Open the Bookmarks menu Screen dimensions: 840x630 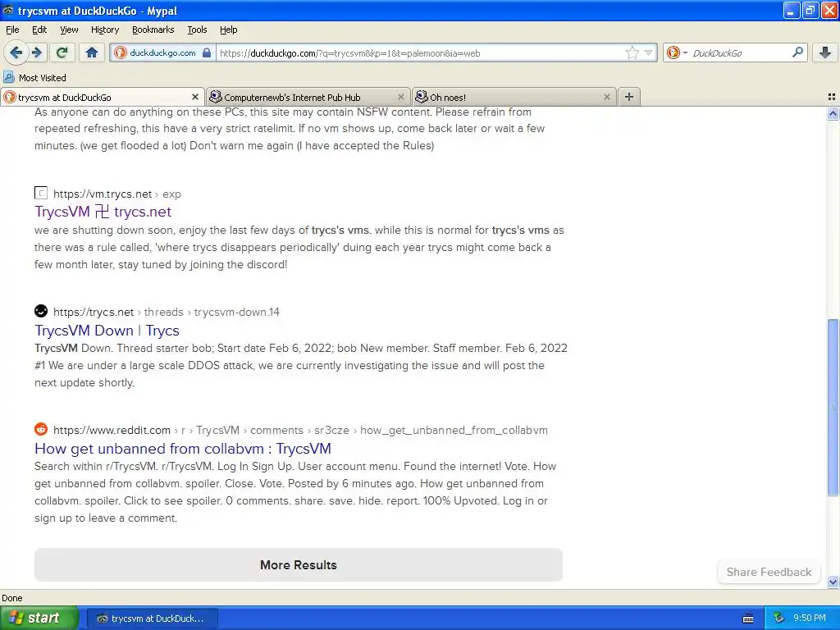[x=153, y=30]
